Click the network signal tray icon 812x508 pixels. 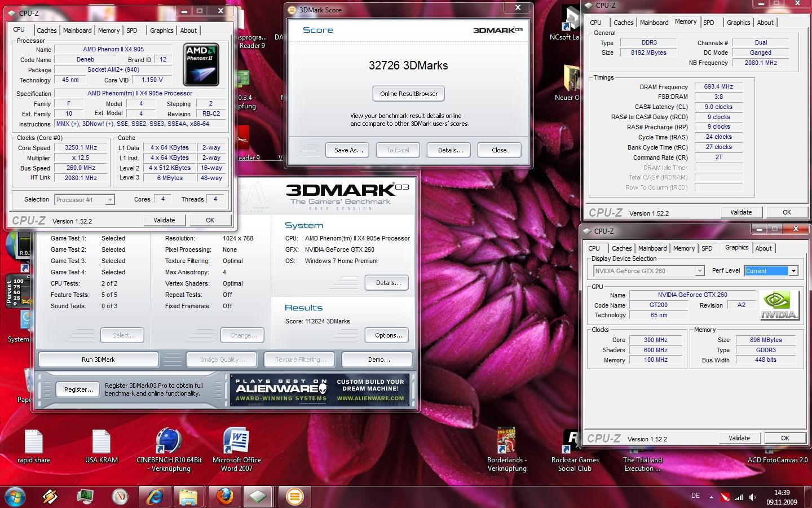tap(739, 497)
